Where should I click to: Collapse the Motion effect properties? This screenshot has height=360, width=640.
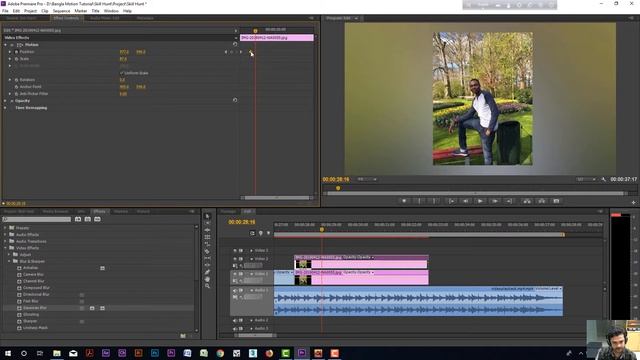[5, 44]
